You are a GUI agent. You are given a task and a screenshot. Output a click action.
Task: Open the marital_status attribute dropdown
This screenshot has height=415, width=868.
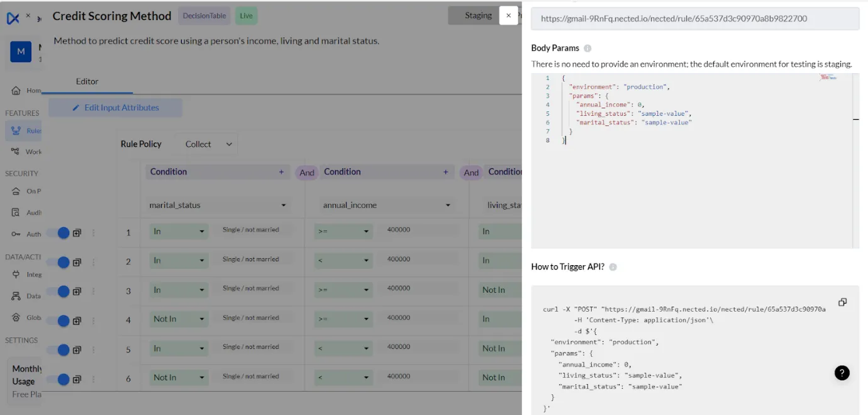pyautogui.click(x=218, y=205)
